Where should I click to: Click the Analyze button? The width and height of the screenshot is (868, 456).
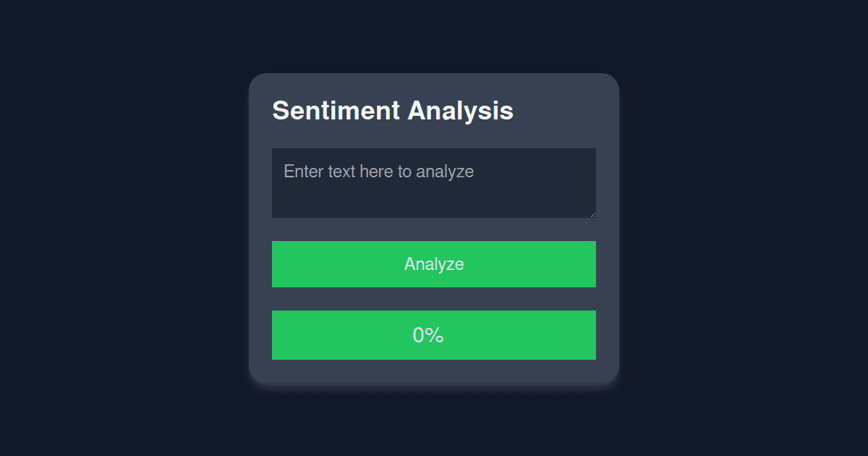pyautogui.click(x=434, y=264)
